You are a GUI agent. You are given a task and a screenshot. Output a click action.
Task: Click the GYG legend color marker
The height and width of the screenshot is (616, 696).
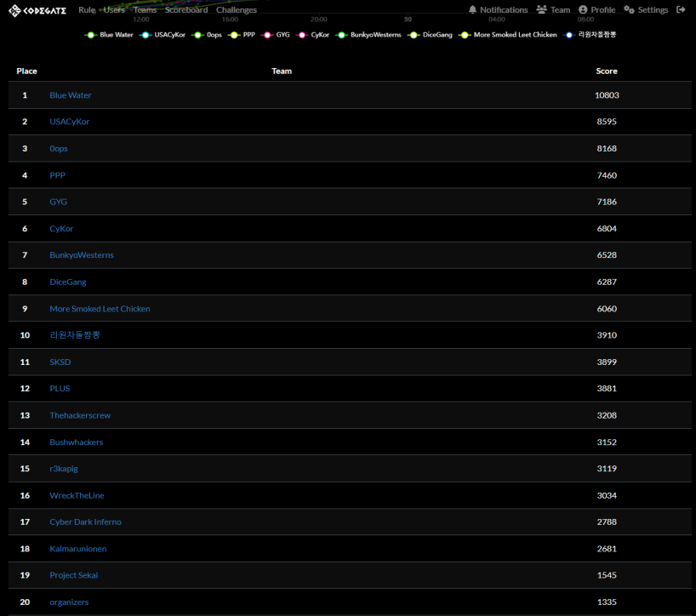point(267,35)
